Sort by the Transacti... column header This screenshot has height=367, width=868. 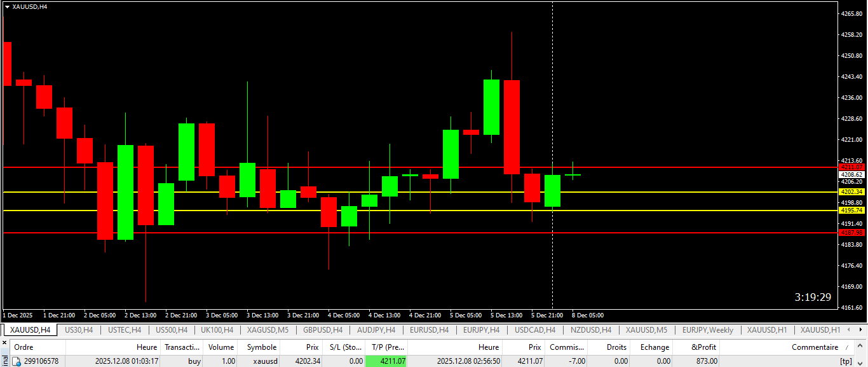point(182,347)
